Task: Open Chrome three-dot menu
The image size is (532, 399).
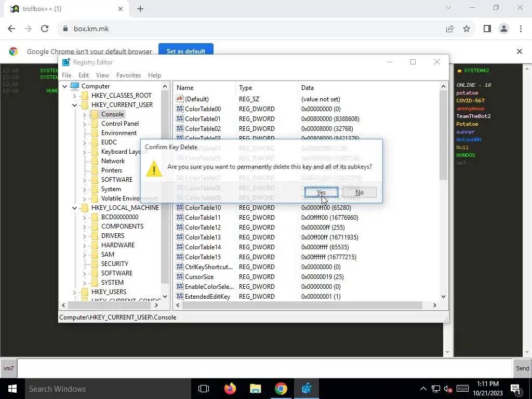Action: point(521,29)
